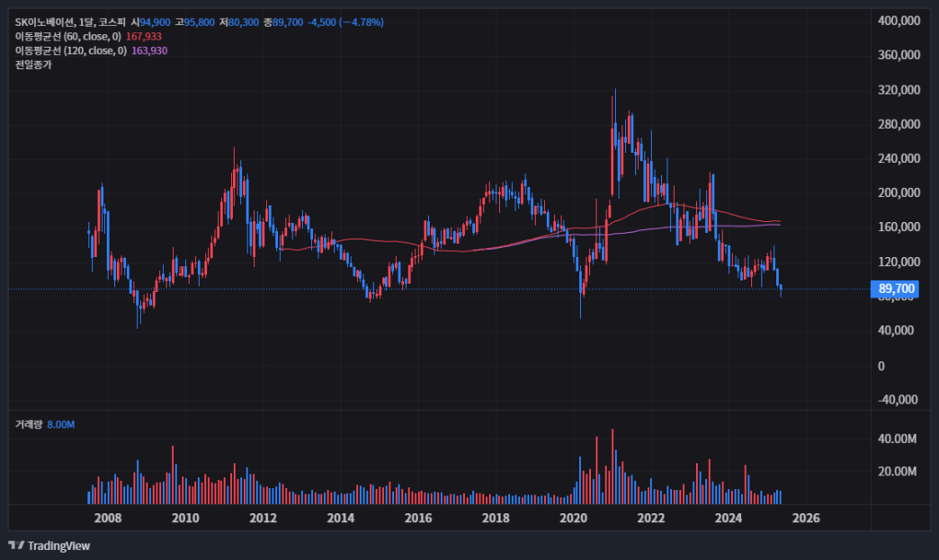Click the 163,930 moving average value
Image resolution: width=939 pixels, height=560 pixels.
149,51
